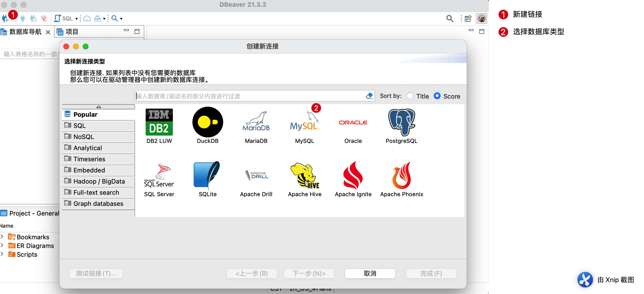The height and width of the screenshot is (294, 644).
Task: Expand the Bookmarks folder
Action: (2, 236)
